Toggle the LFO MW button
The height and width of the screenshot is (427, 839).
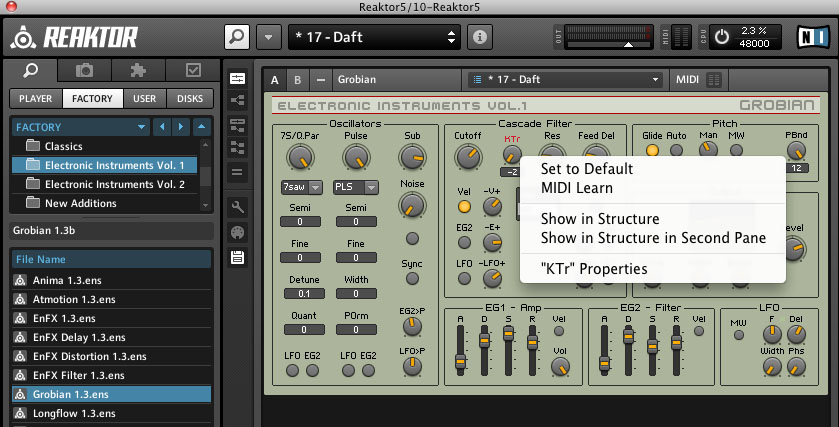click(x=739, y=335)
